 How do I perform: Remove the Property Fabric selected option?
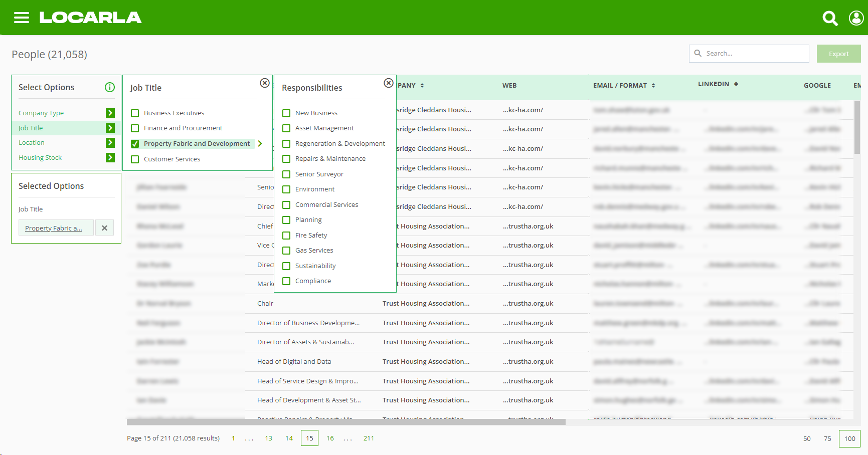click(x=104, y=228)
